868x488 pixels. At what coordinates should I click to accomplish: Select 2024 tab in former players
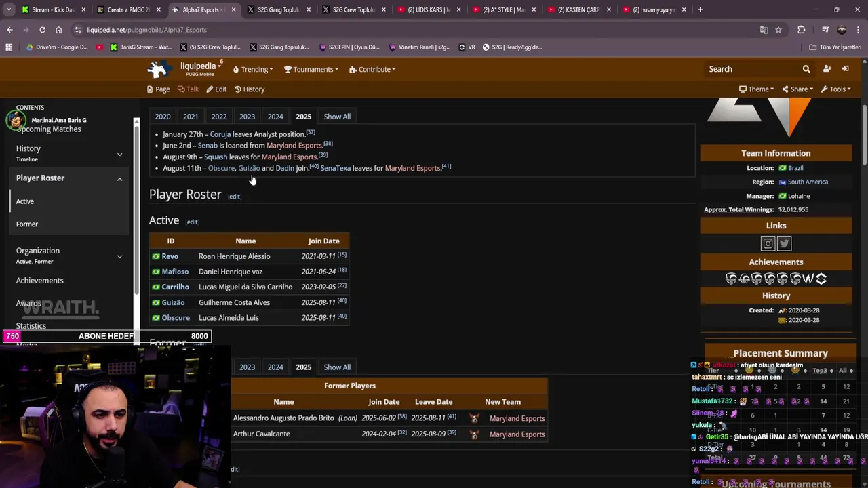(x=275, y=367)
